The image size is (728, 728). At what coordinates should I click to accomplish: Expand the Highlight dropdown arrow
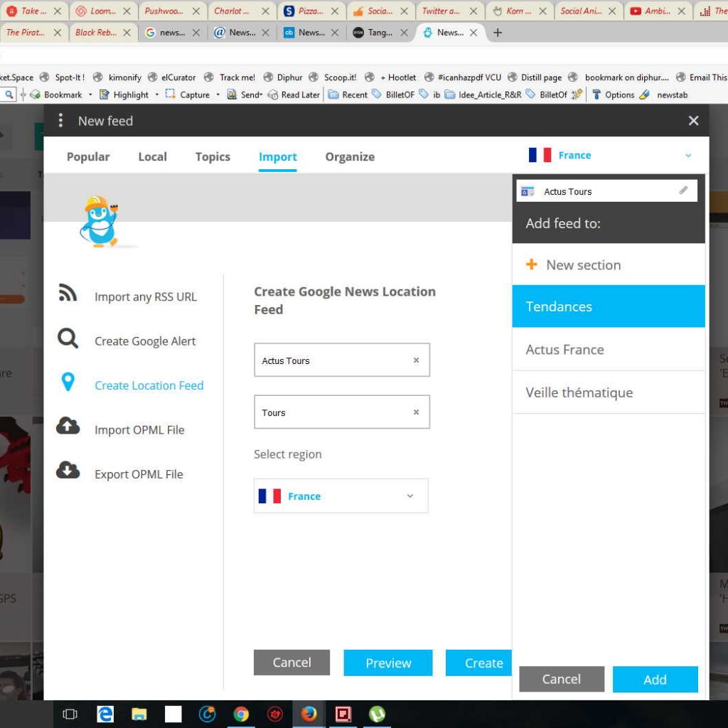pos(157,95)
